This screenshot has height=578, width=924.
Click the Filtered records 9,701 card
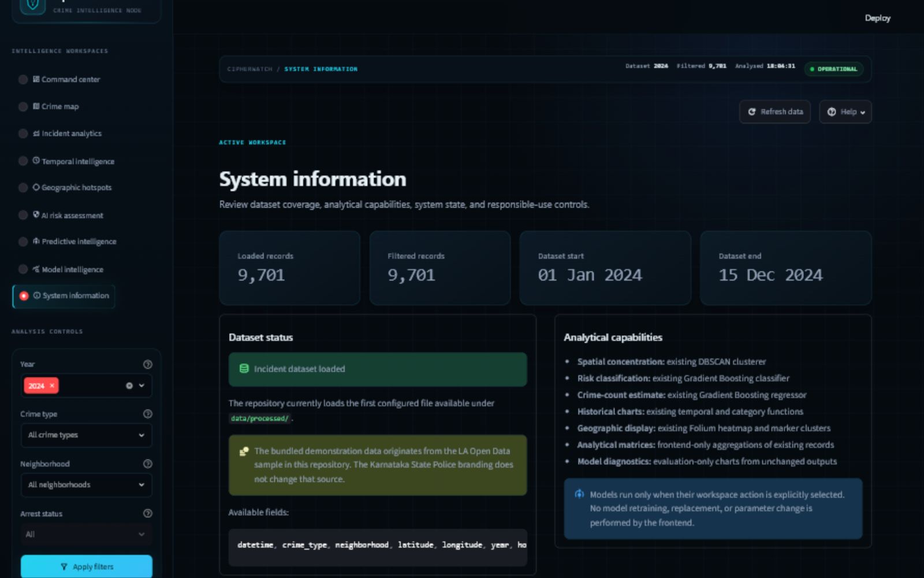440,268
